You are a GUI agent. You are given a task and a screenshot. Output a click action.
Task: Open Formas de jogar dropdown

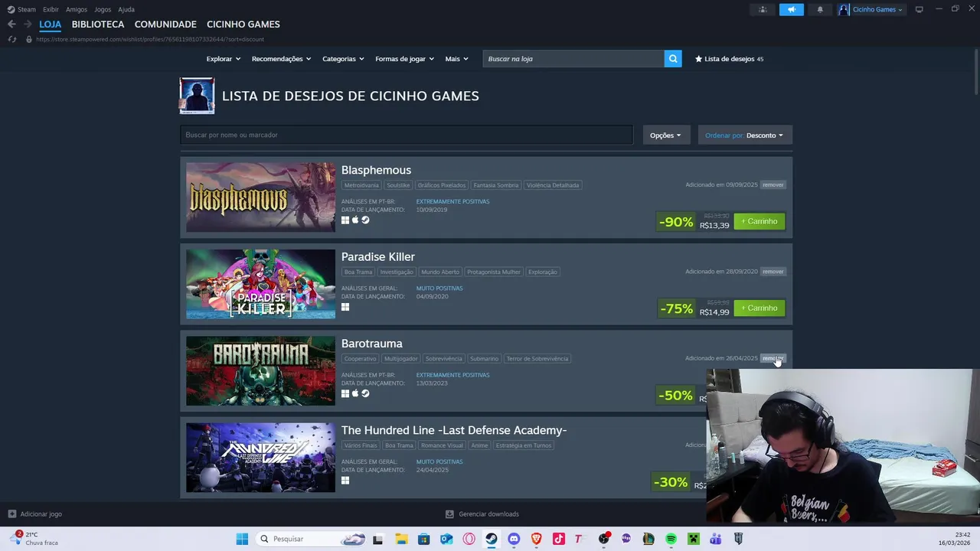(x=404, y=59)
